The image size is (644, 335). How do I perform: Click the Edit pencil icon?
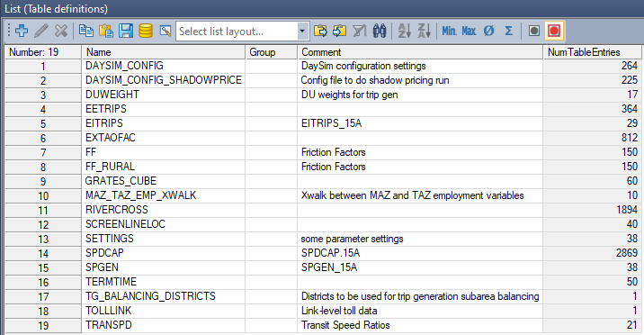tap(41, 31)
